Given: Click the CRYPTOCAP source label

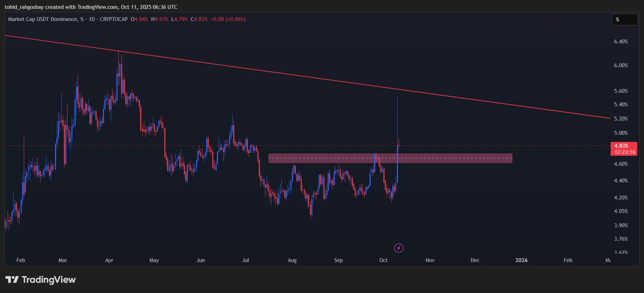Looking at the screenshot, I should click(114, 19).
